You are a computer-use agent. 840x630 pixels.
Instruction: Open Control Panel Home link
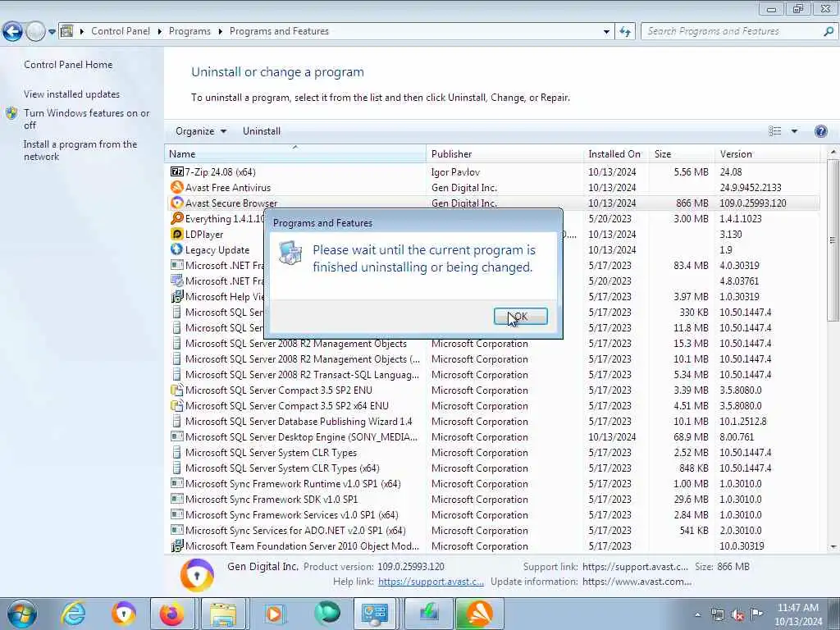(x=68, y=65)
